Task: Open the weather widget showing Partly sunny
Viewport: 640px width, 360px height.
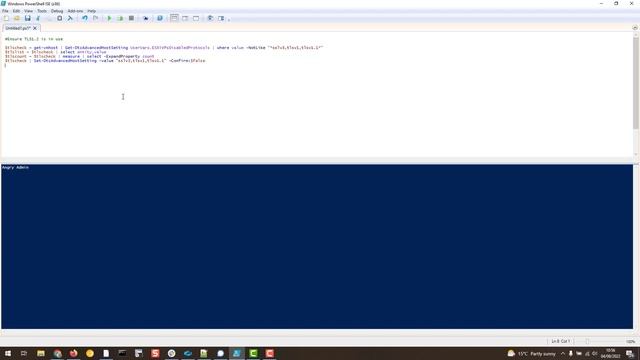Action: click(x=531, y=353)
